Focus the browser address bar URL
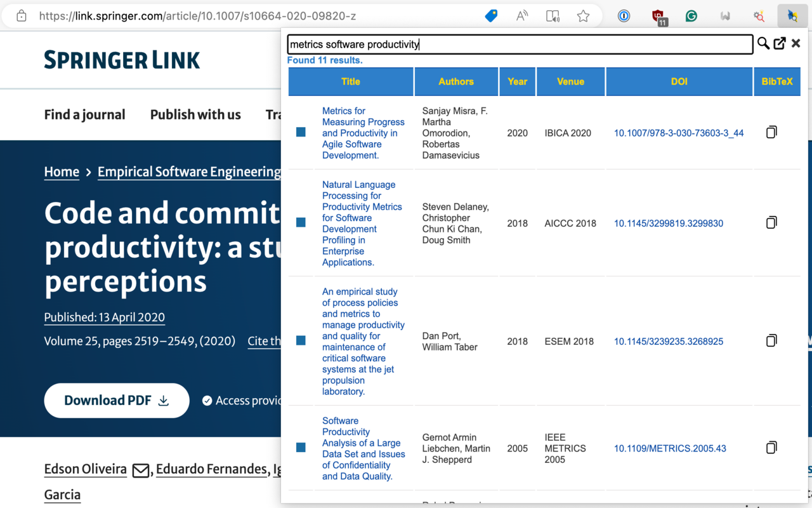The image size is (812, 508). tap(197, 16)
